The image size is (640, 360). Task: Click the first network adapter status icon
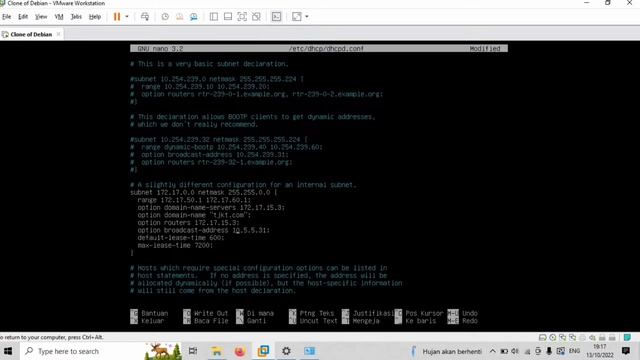tap(562, 338)
